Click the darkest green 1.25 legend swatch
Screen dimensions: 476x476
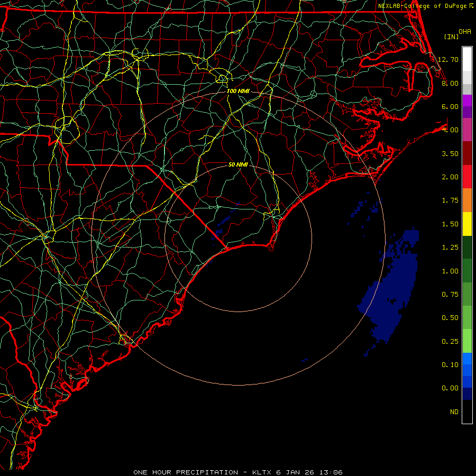(467, 248)
